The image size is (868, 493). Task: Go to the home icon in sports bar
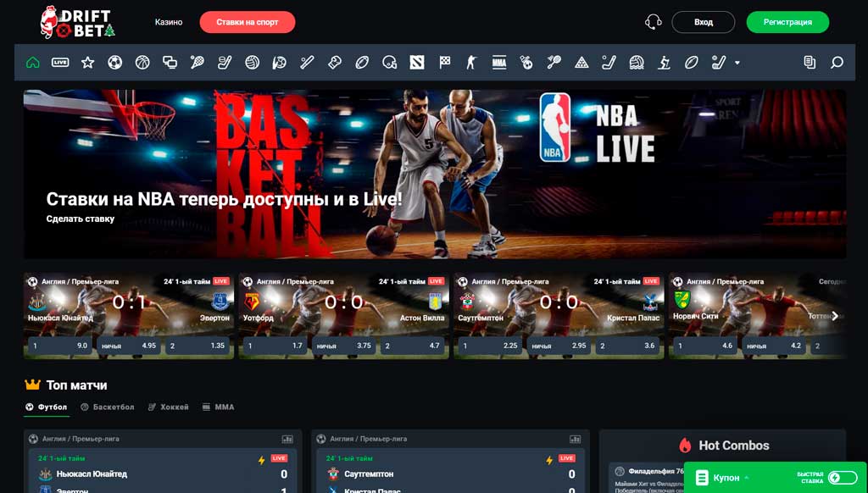pos(33,63)
